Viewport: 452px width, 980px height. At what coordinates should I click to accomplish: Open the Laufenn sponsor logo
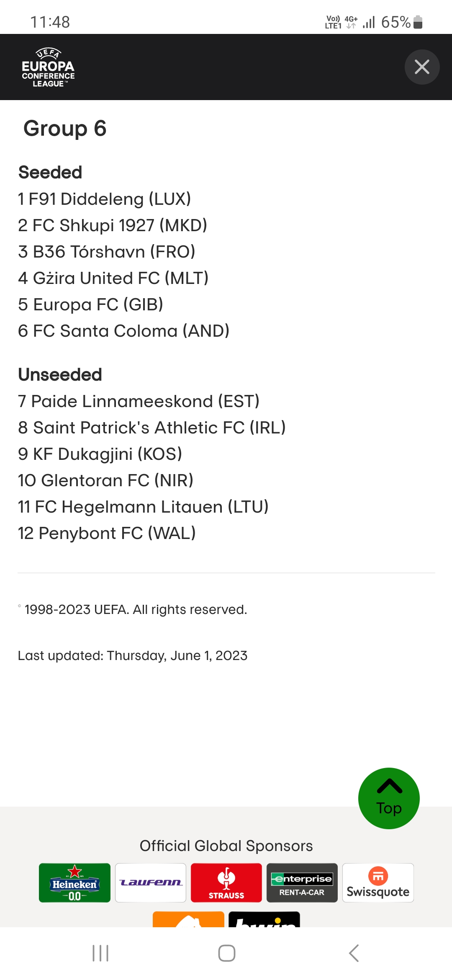click(x=151, y=882)
